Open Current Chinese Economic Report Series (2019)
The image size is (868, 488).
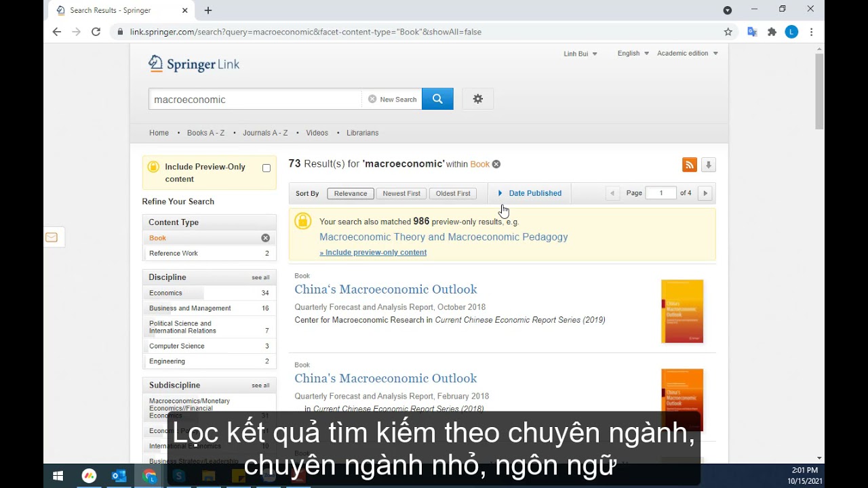pyautogui.click(x=520, y=320)
